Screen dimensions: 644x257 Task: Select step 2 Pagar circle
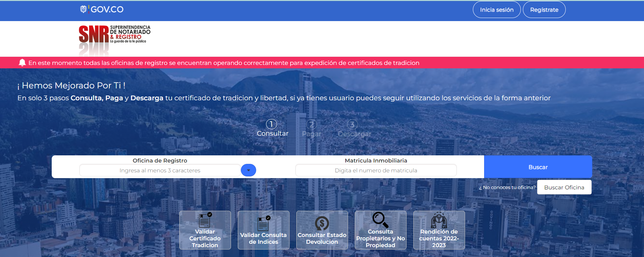point(312,124)
